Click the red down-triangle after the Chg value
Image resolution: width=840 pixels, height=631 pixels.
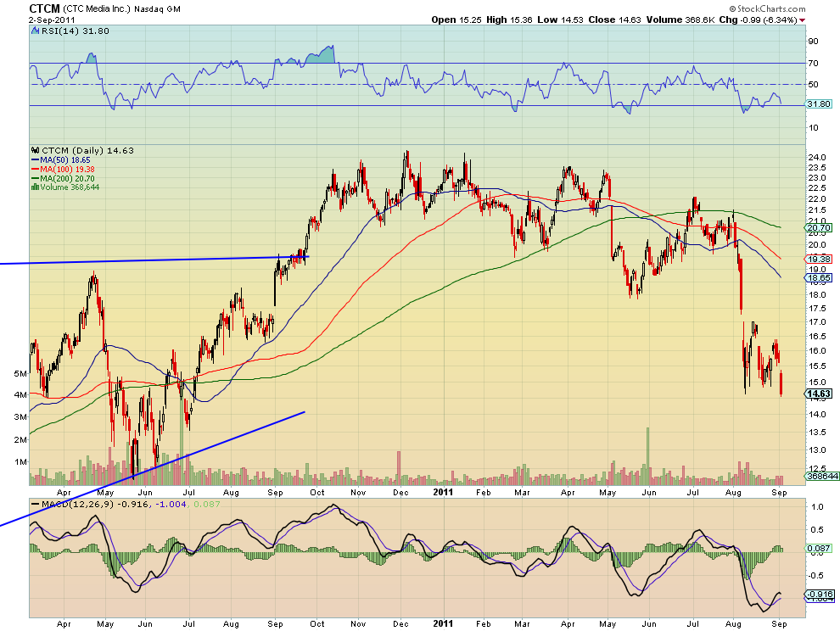pos(802,20)
